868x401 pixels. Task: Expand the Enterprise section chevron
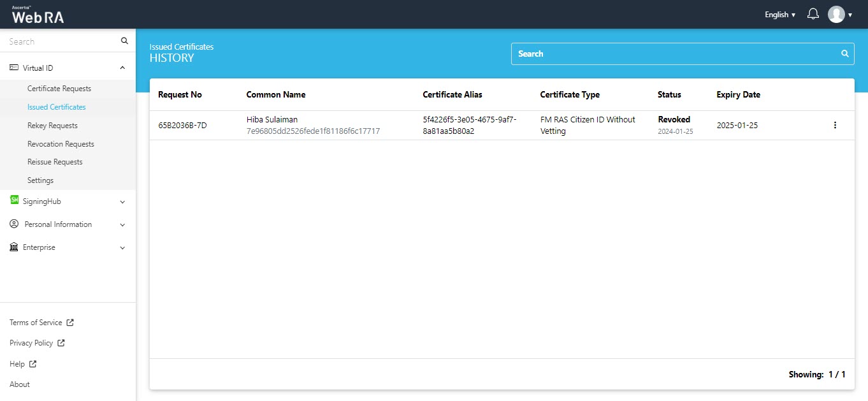[122, 247]
